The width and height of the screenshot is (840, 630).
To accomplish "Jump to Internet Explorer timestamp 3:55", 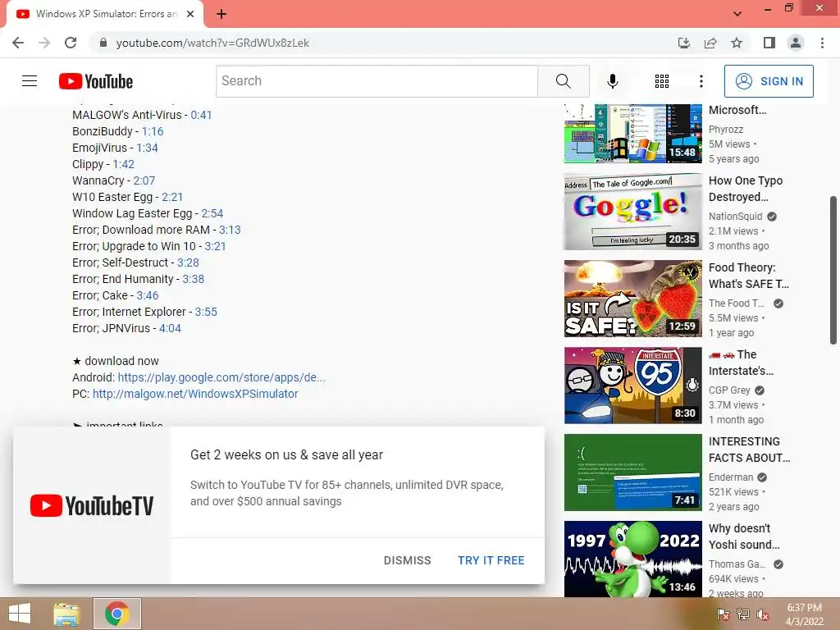I will (206, 312).
